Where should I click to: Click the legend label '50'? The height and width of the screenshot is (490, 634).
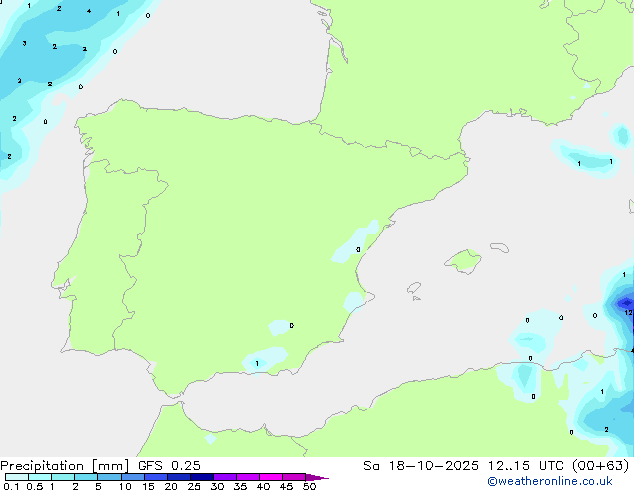click(310, 486)
